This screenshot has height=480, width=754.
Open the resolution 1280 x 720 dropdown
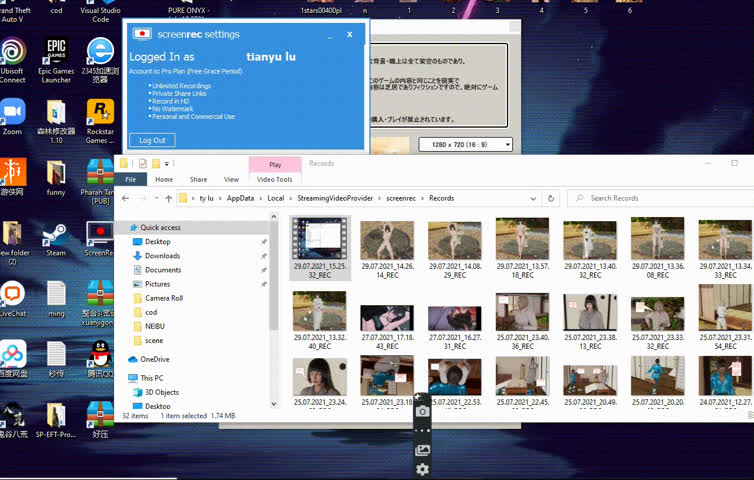pos(465,144)
